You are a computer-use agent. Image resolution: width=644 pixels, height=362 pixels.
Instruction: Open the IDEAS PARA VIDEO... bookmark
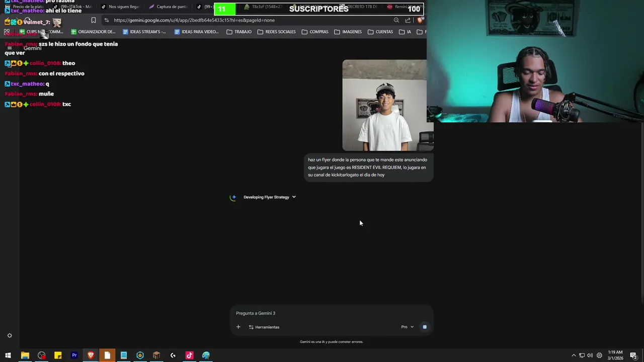pos(196,32)
